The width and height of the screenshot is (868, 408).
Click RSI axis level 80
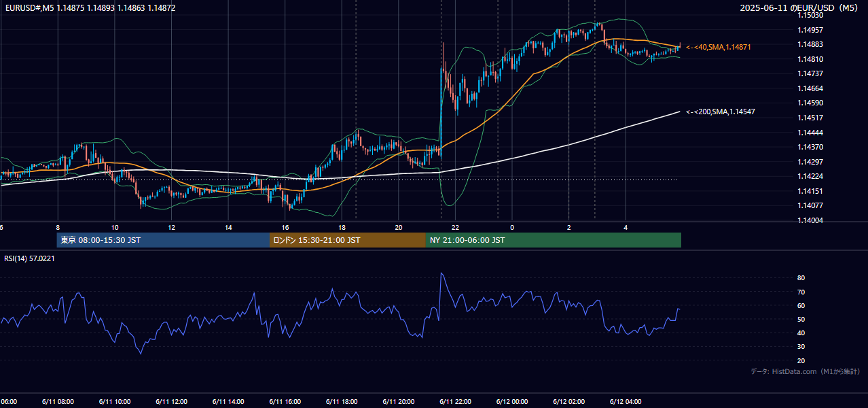(801, 278)
